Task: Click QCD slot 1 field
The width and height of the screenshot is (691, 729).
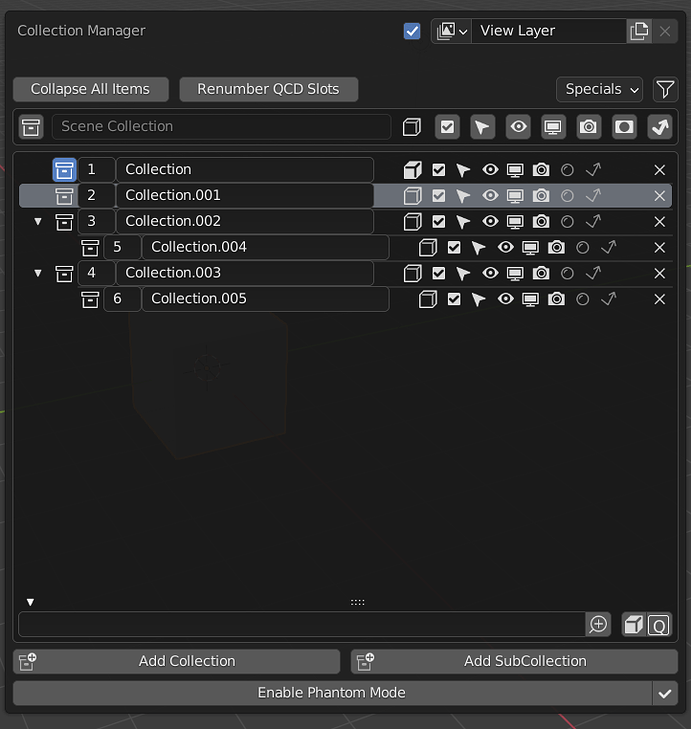Action: pos(96,170)
